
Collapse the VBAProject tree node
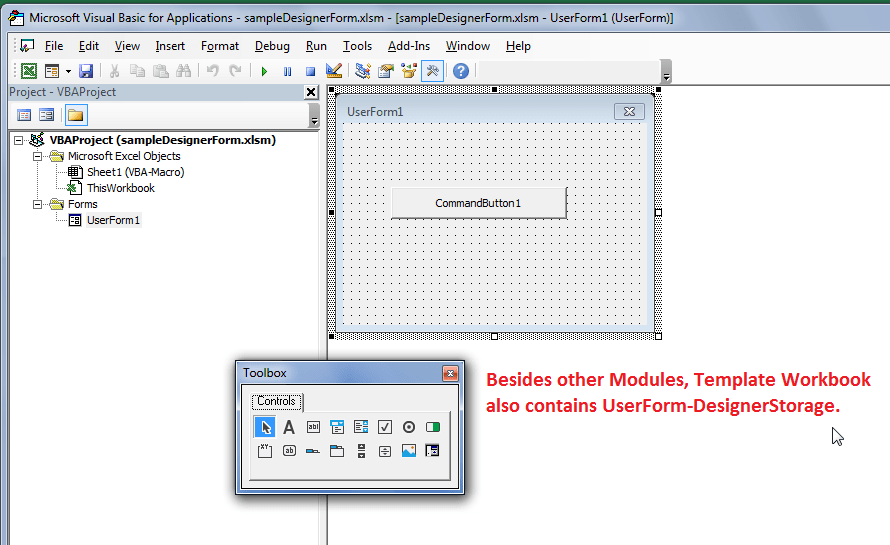point(18,140)
